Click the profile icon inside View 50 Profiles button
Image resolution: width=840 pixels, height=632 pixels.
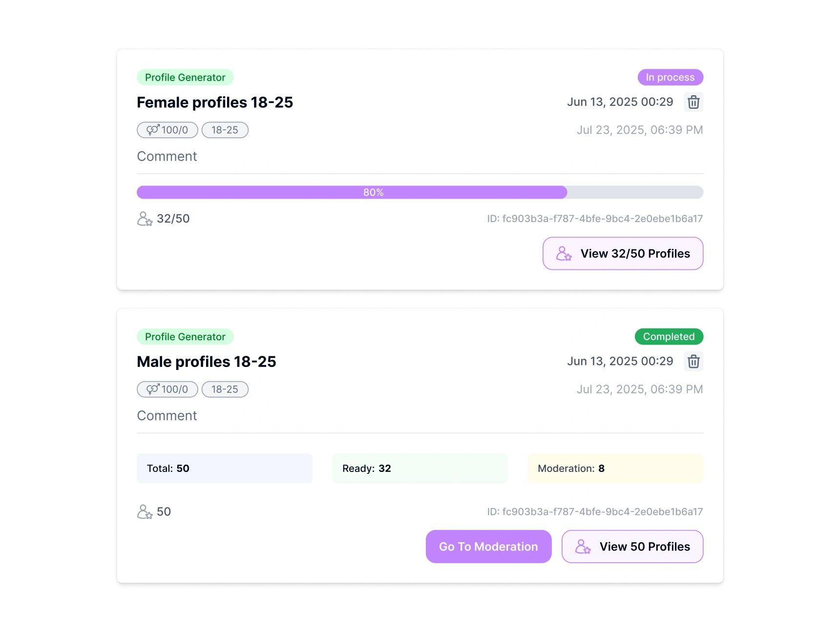click(x=582, y=547)
